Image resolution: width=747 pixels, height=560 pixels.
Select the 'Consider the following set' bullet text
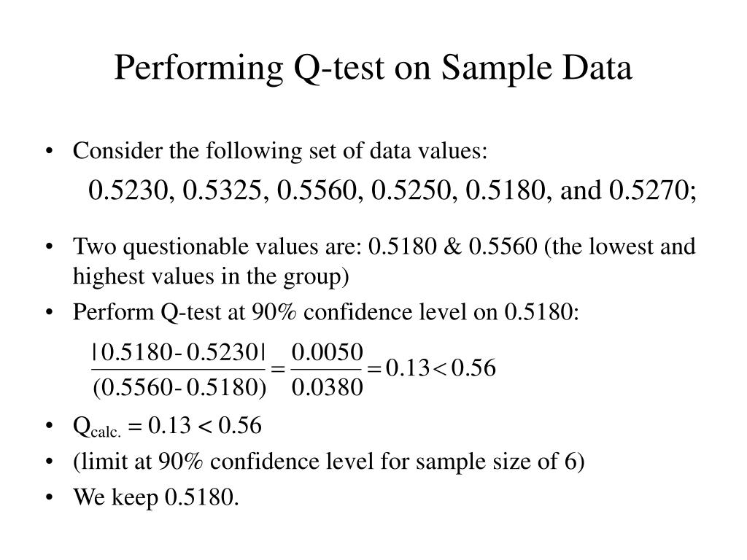tap(280, 151)
